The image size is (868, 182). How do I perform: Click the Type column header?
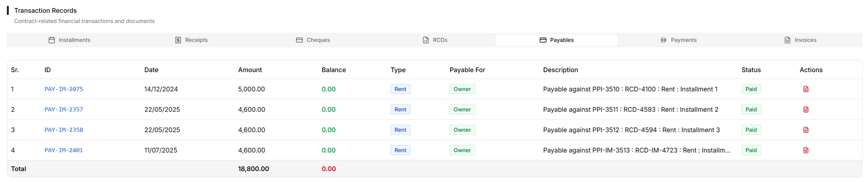(398, 70)
